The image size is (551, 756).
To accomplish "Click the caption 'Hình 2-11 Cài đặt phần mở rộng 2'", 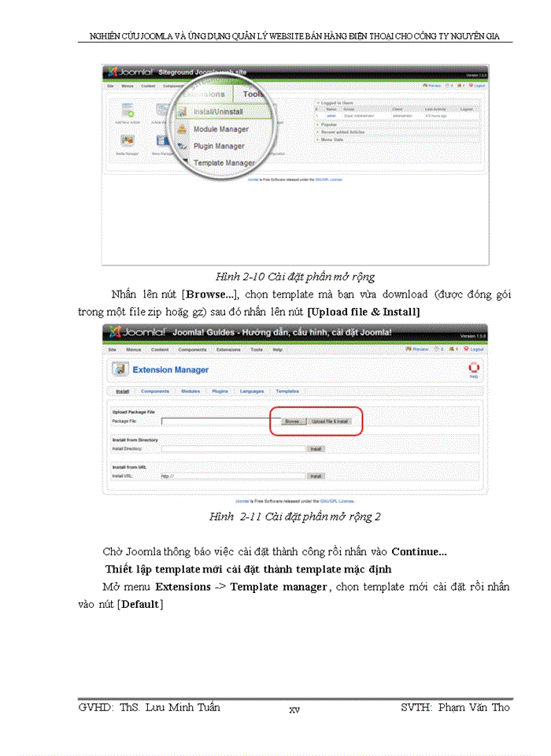I will point(295,517).
